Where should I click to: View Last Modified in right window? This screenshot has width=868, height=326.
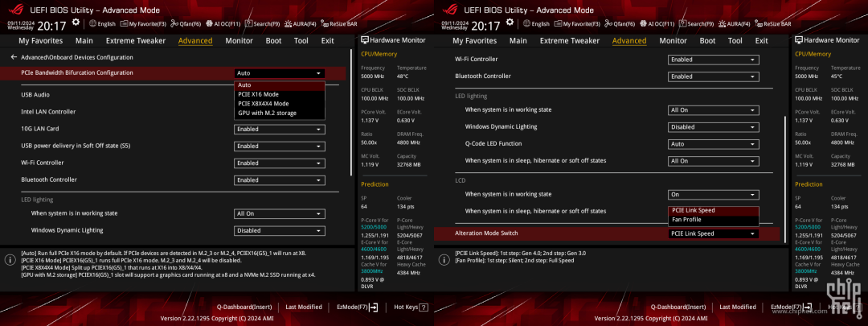pos(737,307)
